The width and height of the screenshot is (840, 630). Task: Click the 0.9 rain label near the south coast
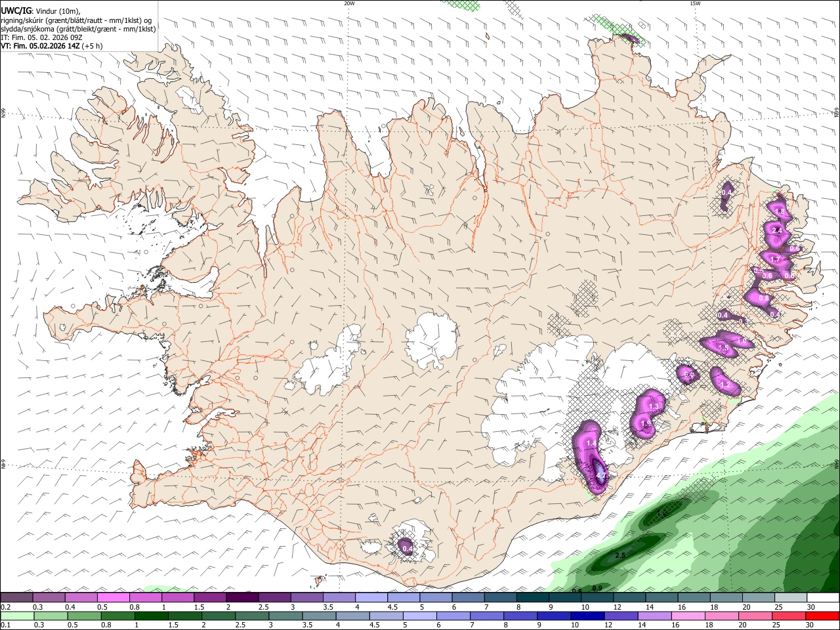597,587
